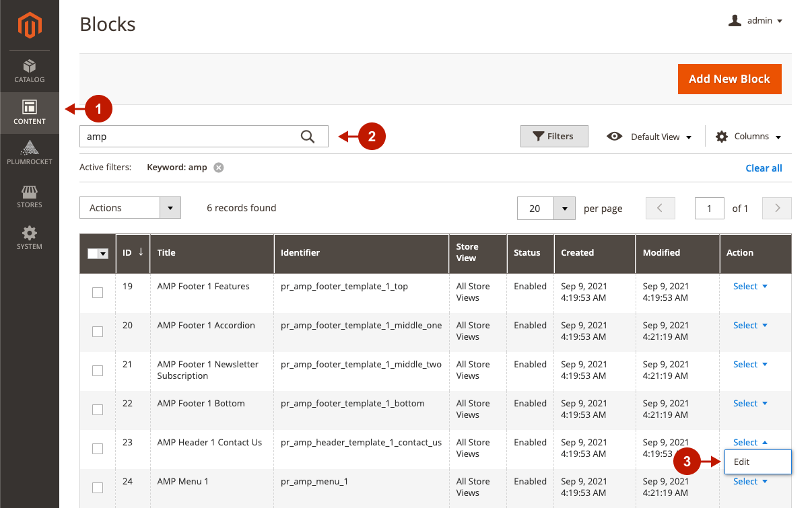Select the AMP Footer 1 Bottom checkbox
Screen dimensions: 812x508
(x=98, y=410)
